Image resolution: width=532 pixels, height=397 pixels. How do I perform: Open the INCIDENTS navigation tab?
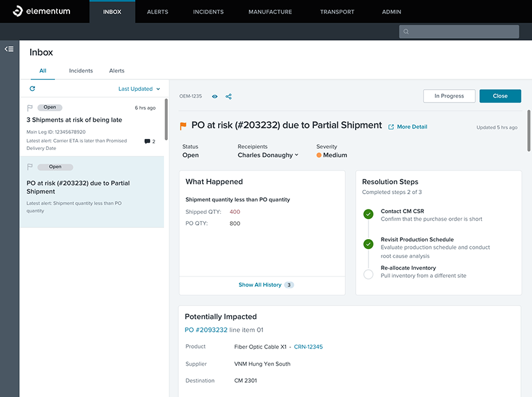[x=208, y=12]
